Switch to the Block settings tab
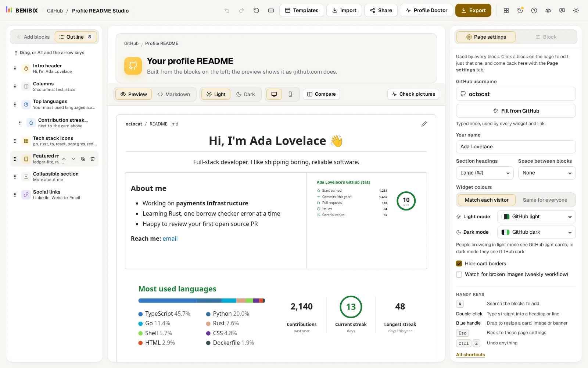The height and width of the screenshot is (368, 588). (546, 37)
